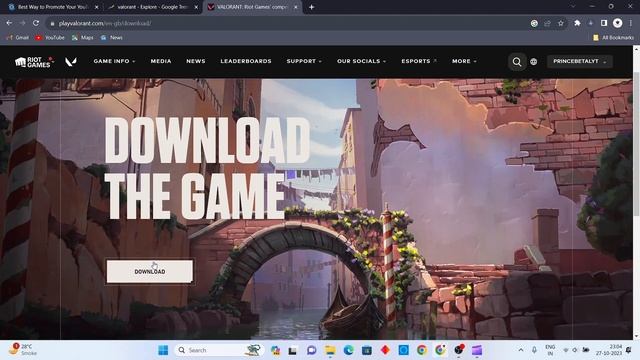Open the Extensions puzzle icon

(577, 23)
